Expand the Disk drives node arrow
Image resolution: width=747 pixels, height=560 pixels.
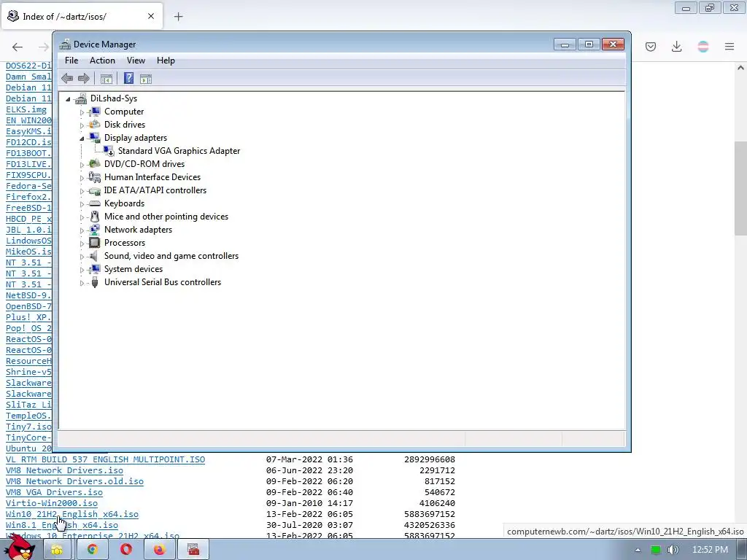point(82,125)
